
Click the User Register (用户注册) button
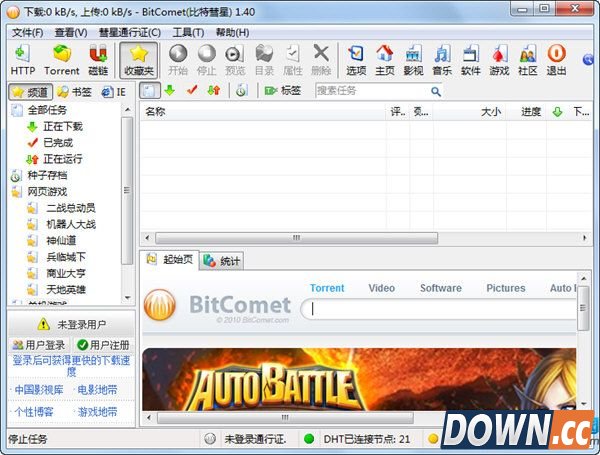[101, 345]
